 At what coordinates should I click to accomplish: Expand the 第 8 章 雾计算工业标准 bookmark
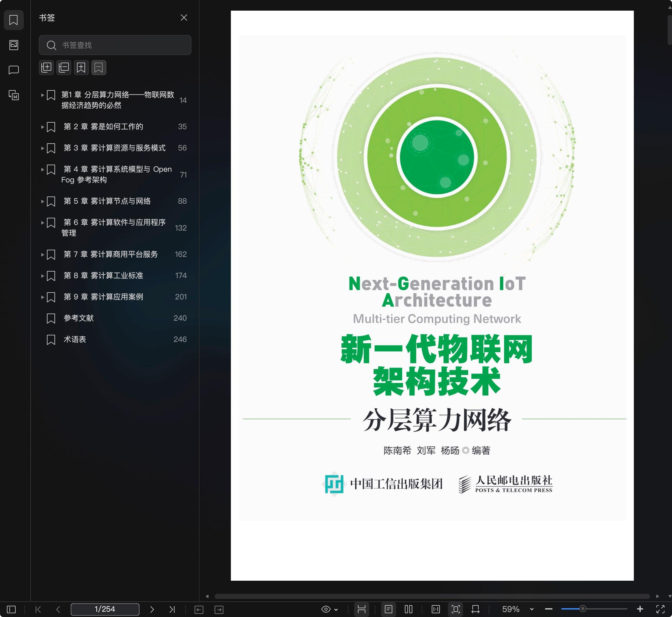(43, 276)
